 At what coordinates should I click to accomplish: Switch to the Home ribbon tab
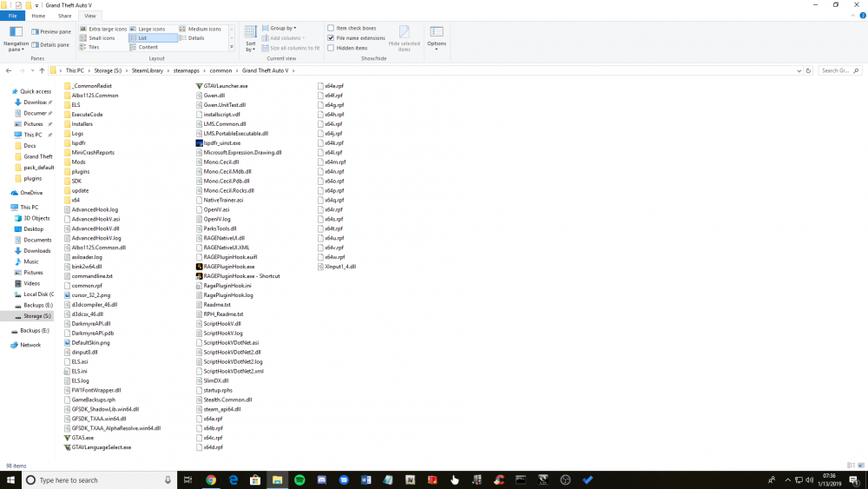38,16
